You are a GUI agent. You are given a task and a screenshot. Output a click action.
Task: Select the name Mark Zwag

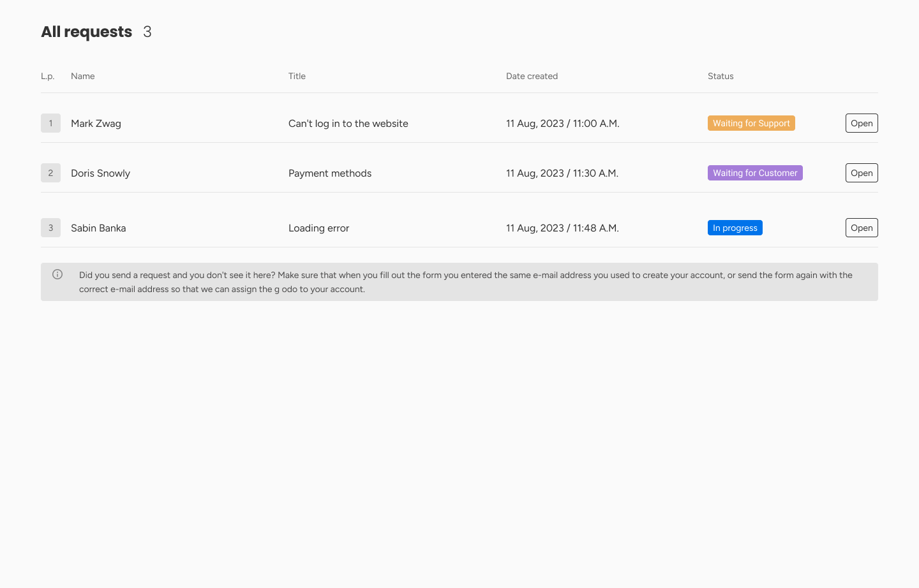pos(96,124)
